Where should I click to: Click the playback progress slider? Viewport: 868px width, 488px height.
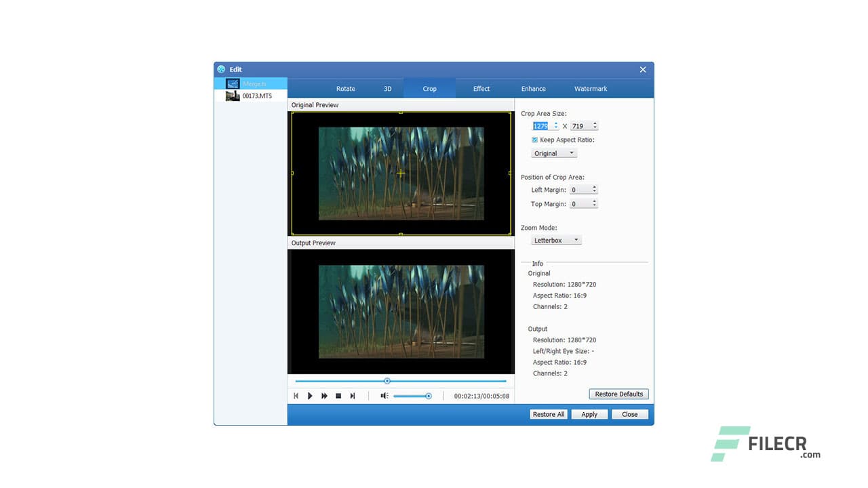pos(387,381)
